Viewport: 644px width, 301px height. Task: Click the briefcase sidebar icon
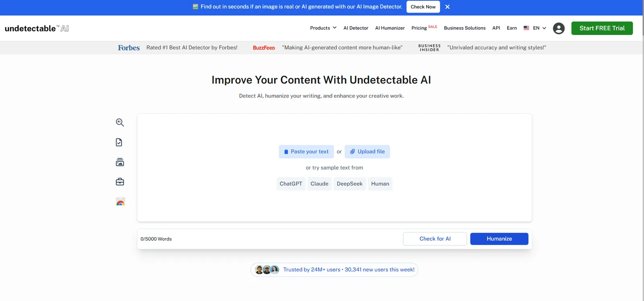click(x=120, y=182)
